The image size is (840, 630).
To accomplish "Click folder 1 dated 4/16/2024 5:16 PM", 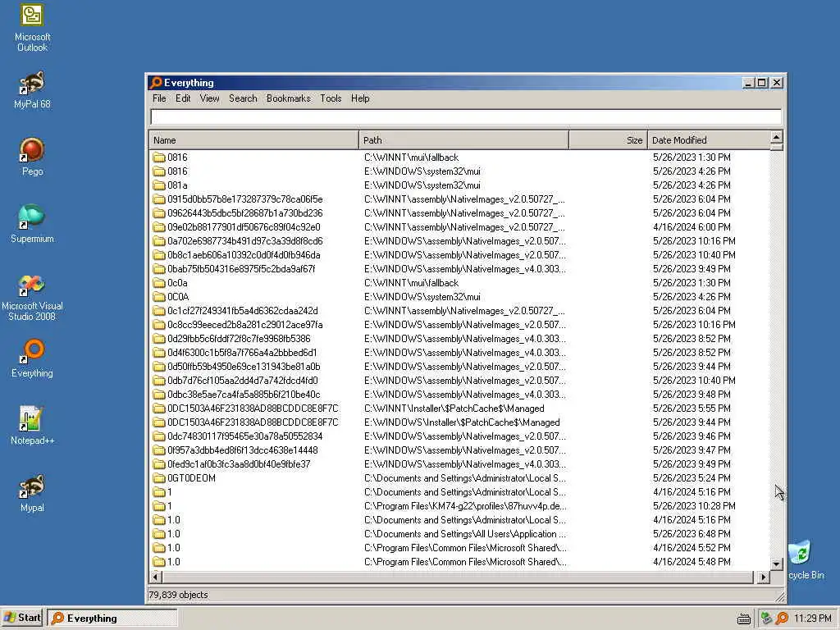I will click(x=459, y=492).
